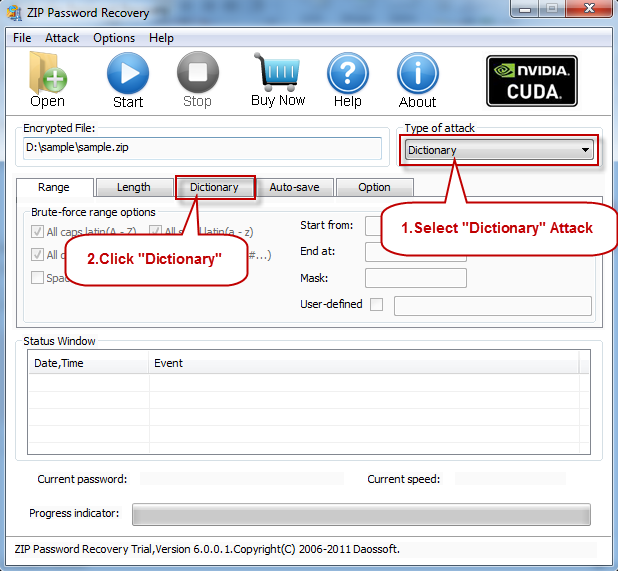Switch to the Option tab
Image resolution: width=618 pixels, height=571 pixels.
click(374, 187)
